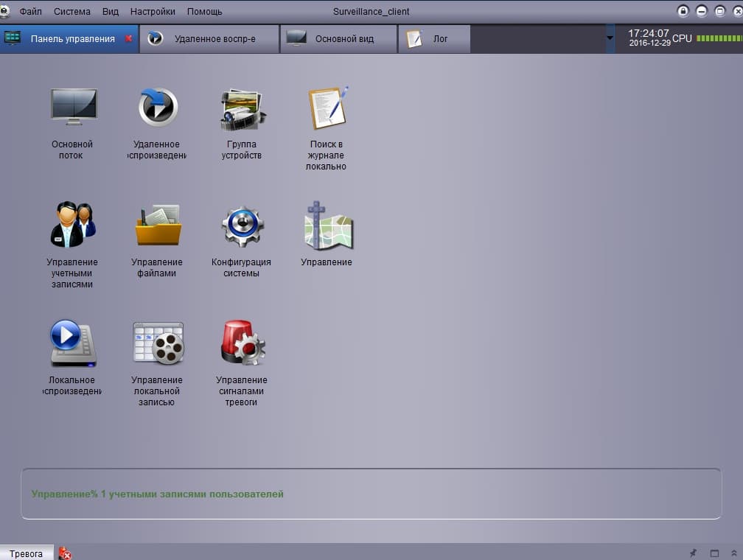Image resolution: width=743 pixels, height=560 pixels.
Task: Launch Локальное воспроизведение player icon
Action: coord(73,343)
